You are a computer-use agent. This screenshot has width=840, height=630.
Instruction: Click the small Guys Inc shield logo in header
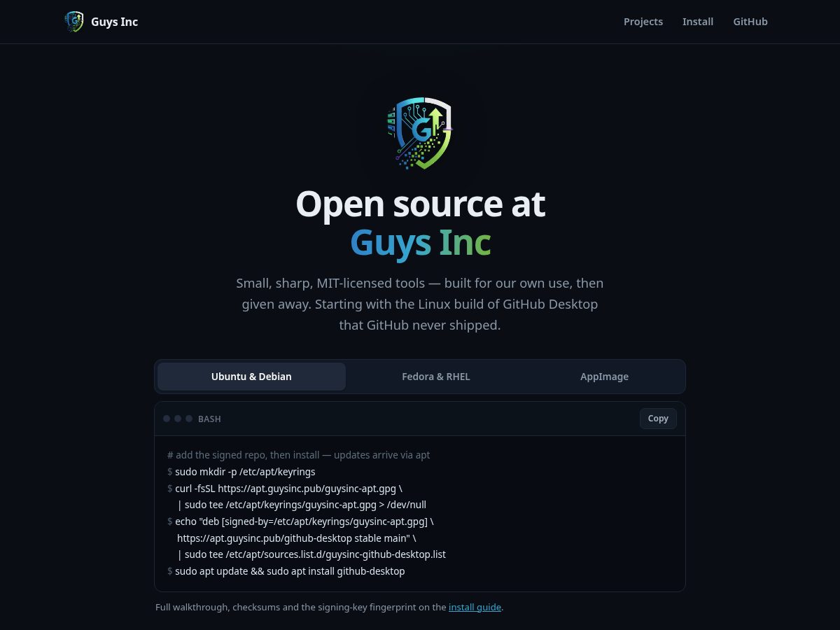click(73, 22)
